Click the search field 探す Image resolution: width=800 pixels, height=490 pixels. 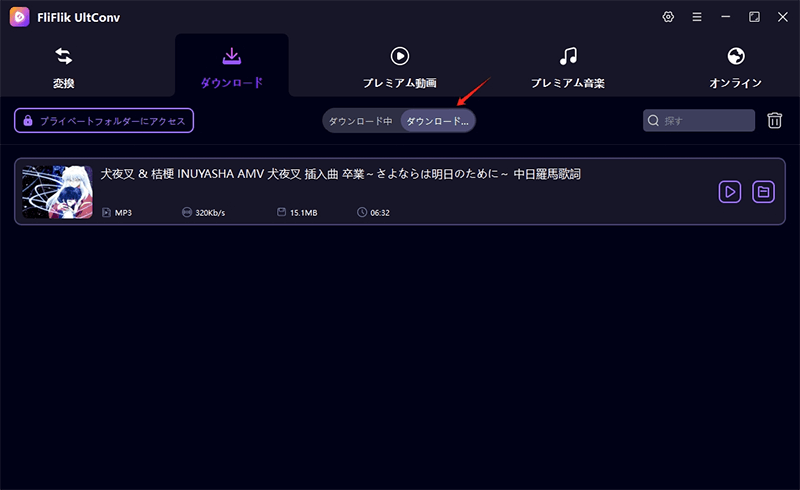click(699, 120)
